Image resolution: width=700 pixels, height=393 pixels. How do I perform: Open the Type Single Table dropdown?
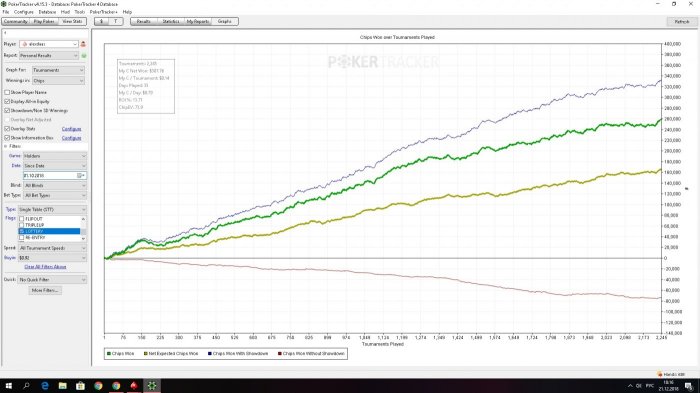click(52, 209)
